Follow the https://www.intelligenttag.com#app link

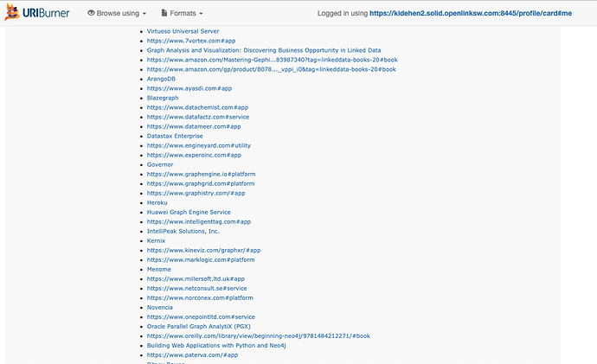click(x=199, y=221)
